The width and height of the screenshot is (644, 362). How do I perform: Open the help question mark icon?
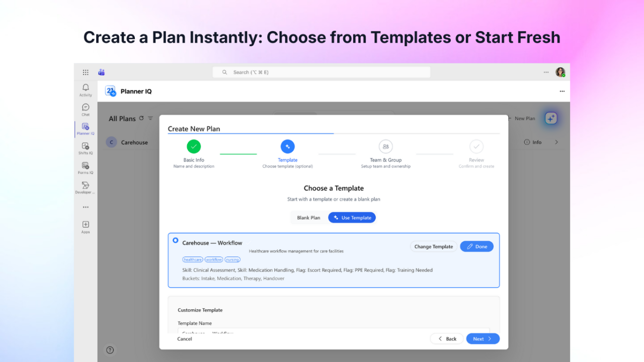pyautogui.click(x=110, y=350)
